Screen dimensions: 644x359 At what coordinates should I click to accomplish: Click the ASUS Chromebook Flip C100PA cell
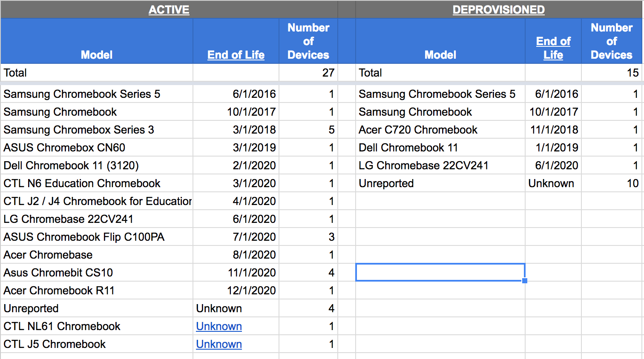pyautogui.click(x=97, y=237)
